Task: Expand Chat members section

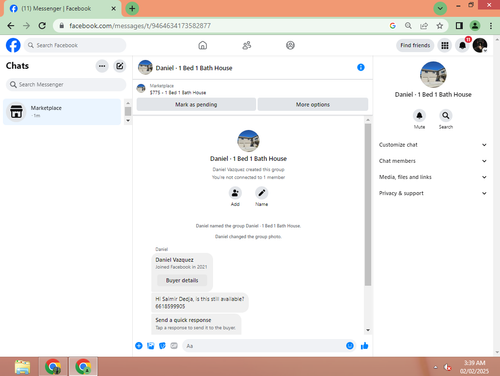Action: pyautogui.click(x=433, y=161)
